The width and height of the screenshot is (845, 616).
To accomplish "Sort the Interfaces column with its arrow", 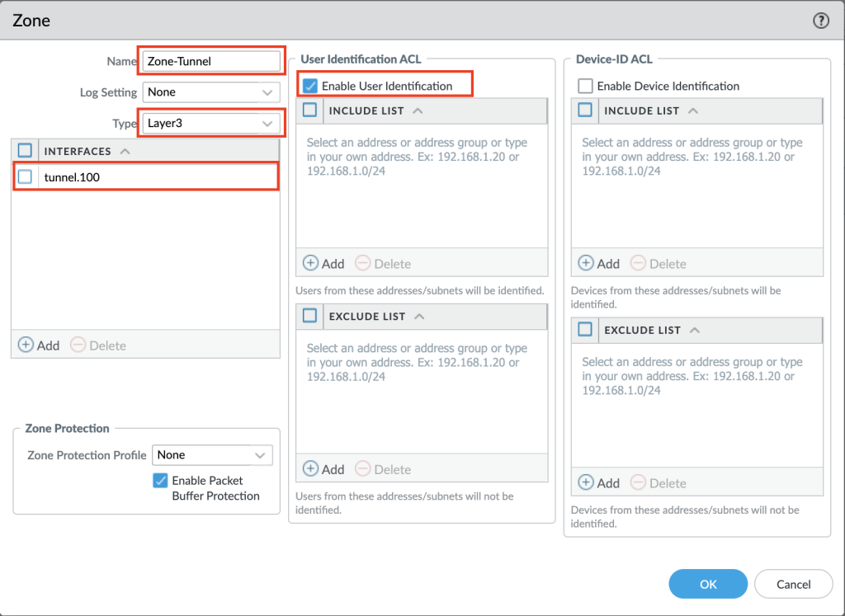I will click(125, 151).
